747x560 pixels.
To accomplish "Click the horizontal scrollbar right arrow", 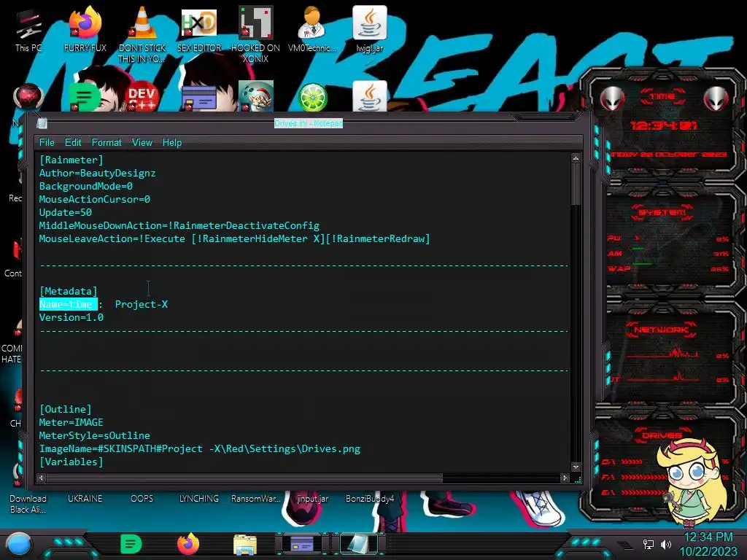I will [565, 478].
